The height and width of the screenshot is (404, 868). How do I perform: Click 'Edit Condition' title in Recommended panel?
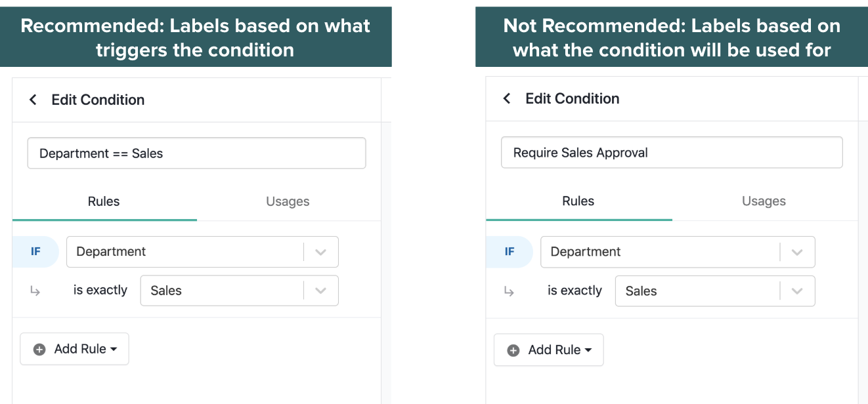[x=98, y=100]
